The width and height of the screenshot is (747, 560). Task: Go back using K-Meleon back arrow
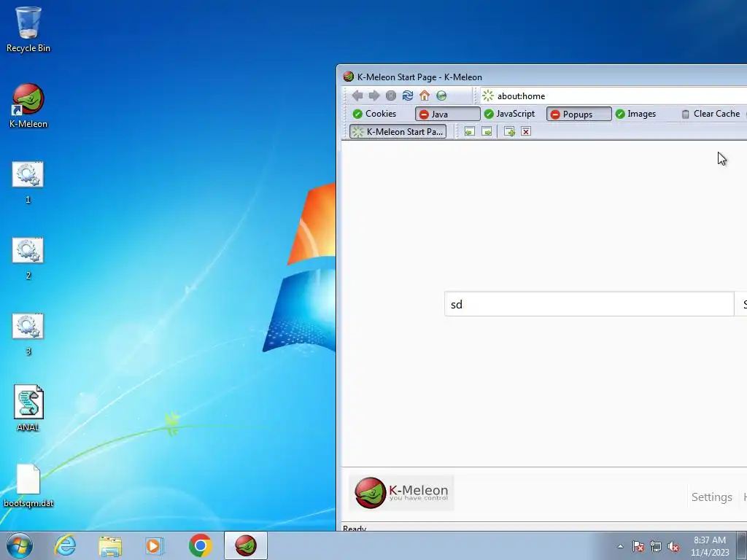[357, 96]
